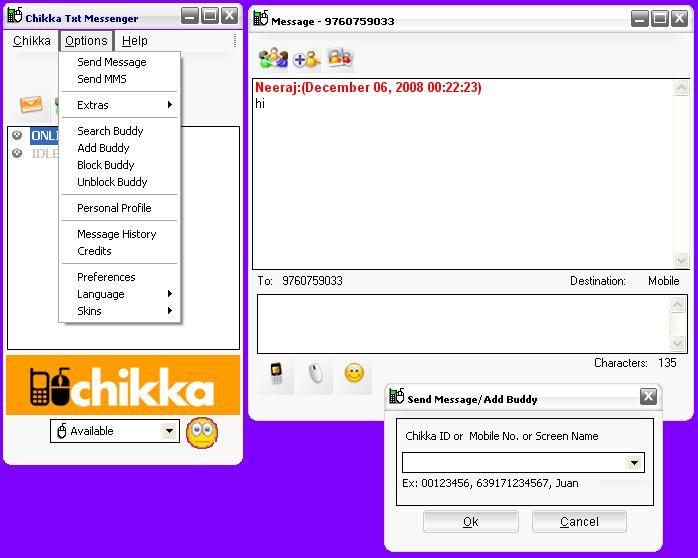The image size is (698, 558).
Task: Select Block Buddy menu entry
Action: (106, 165)
